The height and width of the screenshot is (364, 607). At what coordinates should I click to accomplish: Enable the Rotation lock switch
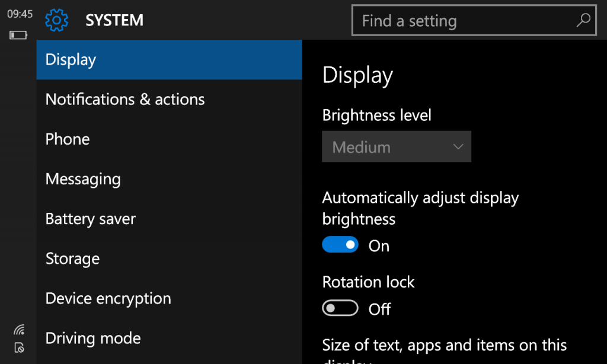(340, 308)
